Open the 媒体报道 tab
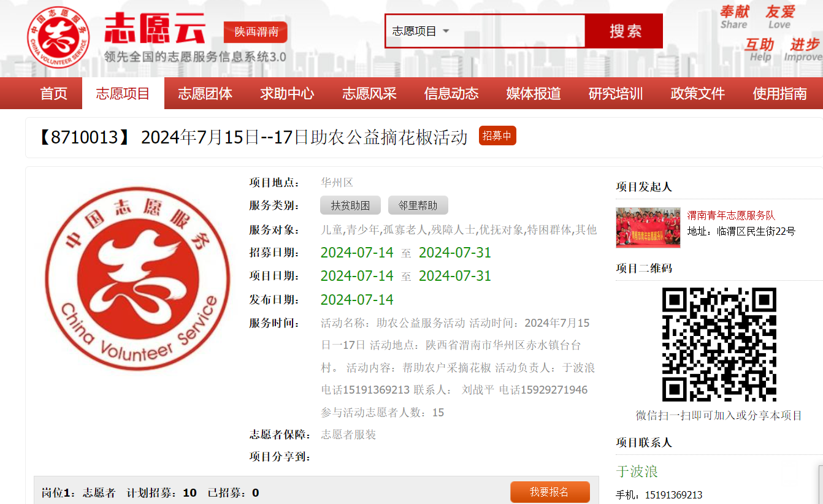This screenshot has height=504, width=823. pyautogui.click(x=534, y=94)
